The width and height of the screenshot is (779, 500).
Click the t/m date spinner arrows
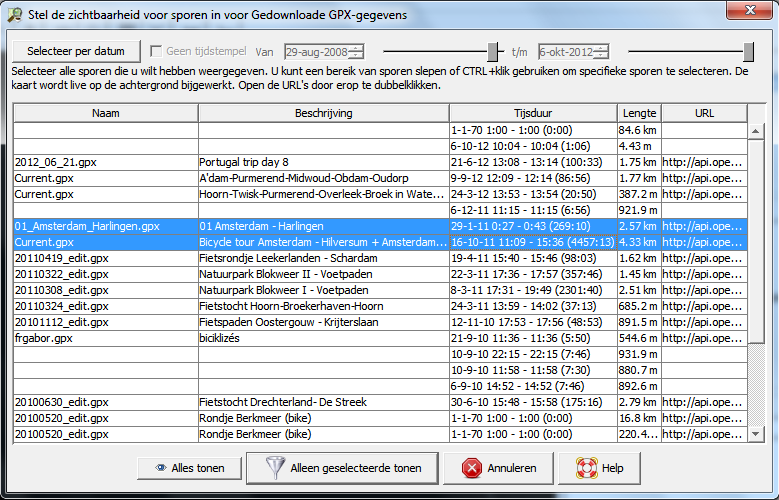(601, 52)
